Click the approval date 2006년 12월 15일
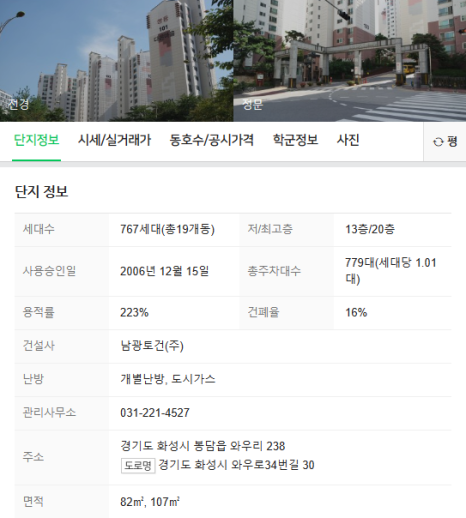This screenshot has height=518, width=466. [x=165, y=271]
